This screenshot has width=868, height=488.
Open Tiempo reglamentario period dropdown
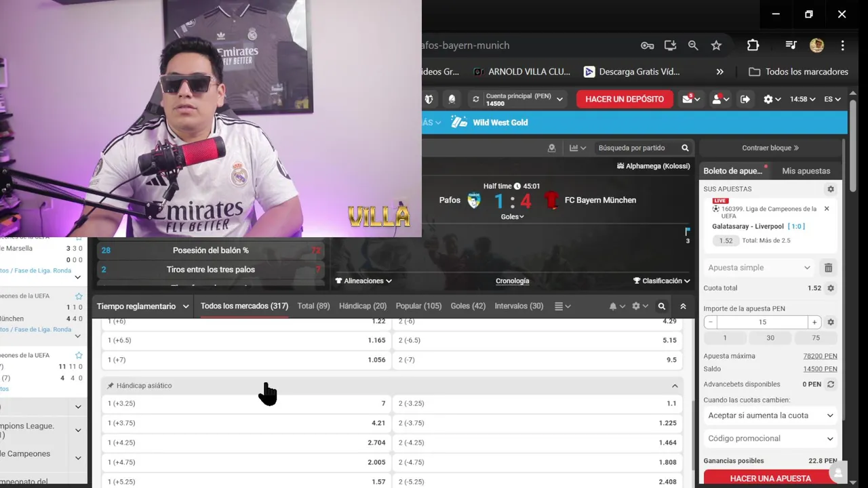pyautogui.click(x=143, y=306)
